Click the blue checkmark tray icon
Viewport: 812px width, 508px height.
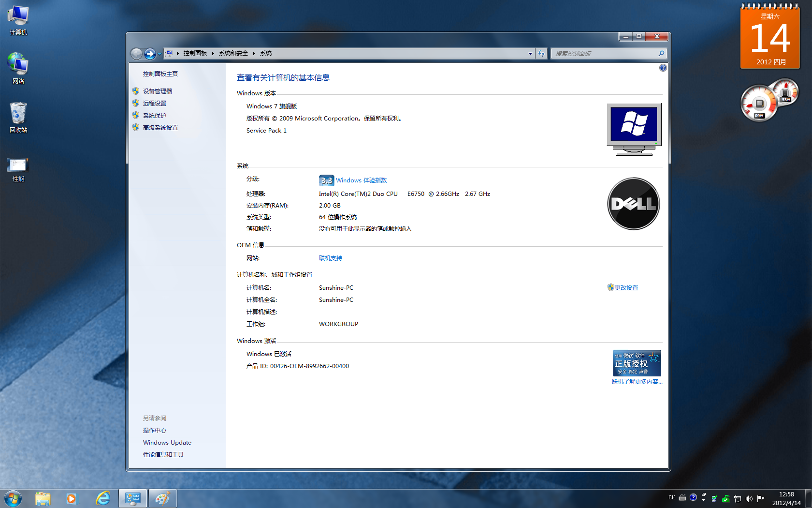(x=714, y=499)
